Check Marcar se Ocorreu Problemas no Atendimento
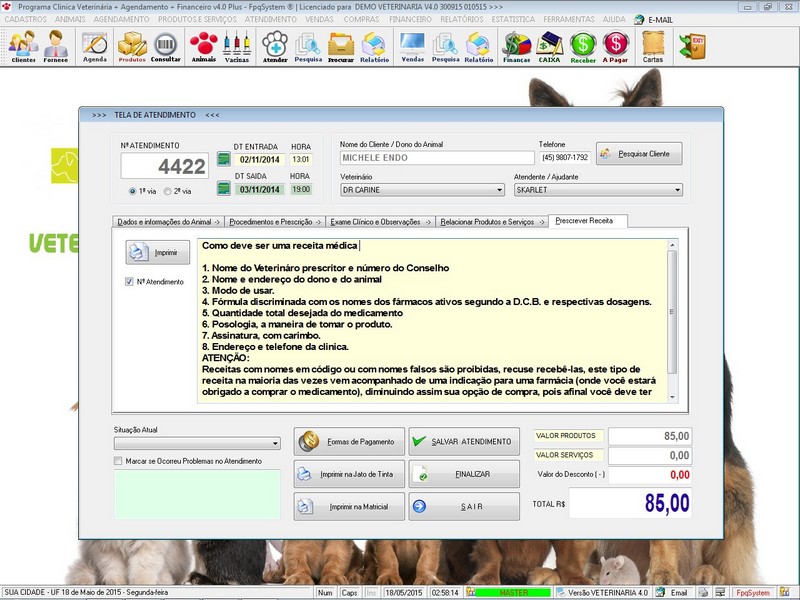 (118, 461)
